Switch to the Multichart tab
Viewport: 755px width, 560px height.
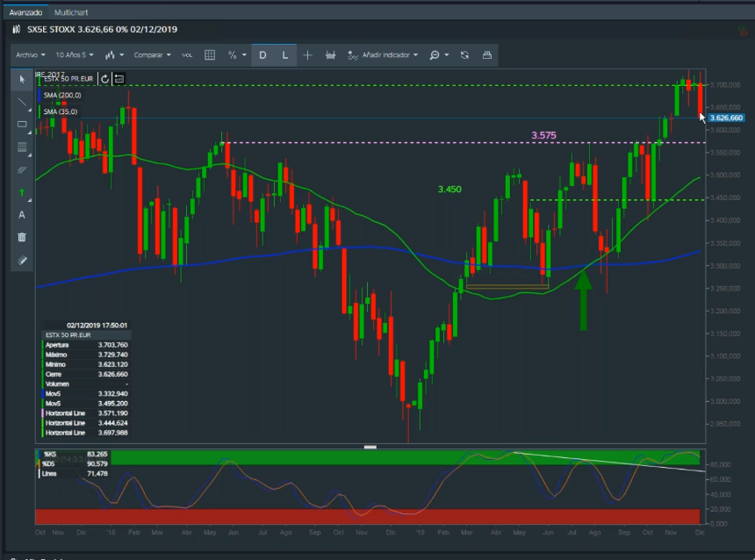click(x=71, y=12)
